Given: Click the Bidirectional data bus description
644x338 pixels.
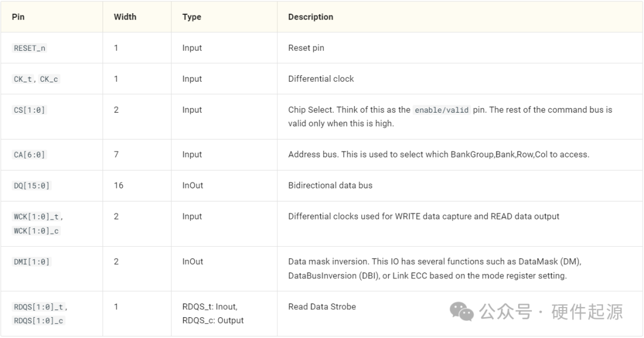Looking at the screenshot, I should coord(330,185).
